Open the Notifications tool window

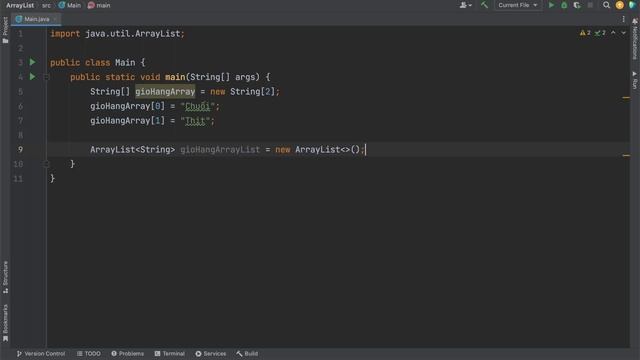tap(635, 39)
